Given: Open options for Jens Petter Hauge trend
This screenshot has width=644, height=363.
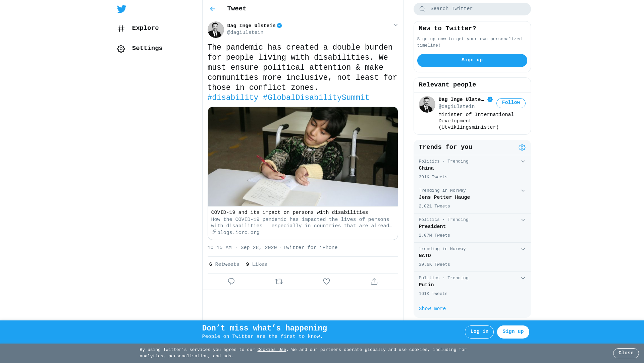Looking at the screenshot, I should pyautogui.click(x=523, y=191).
